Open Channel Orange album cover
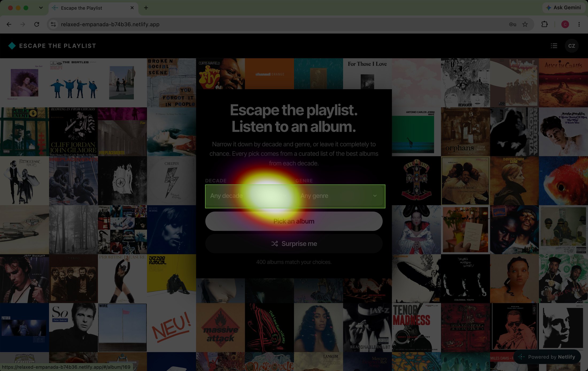Viewport: 588px width, 371px height. coord(269,74)
